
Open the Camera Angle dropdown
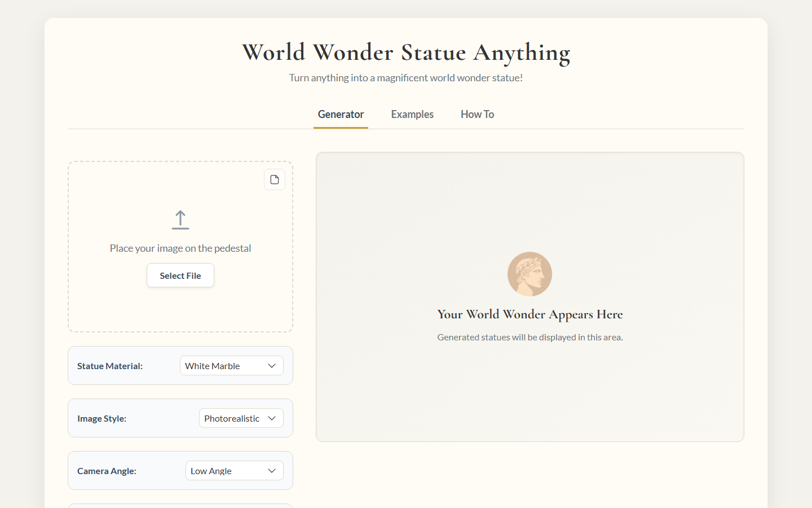point(235,471)
